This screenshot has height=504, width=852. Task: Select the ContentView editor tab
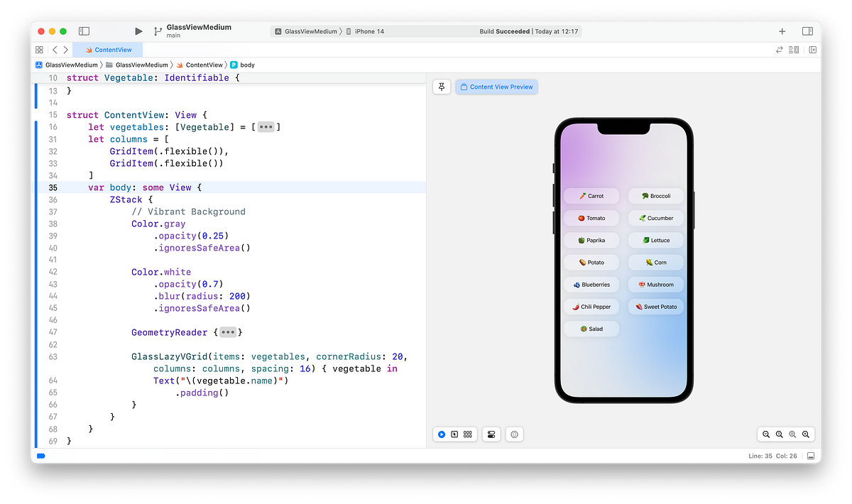point(111,50)
